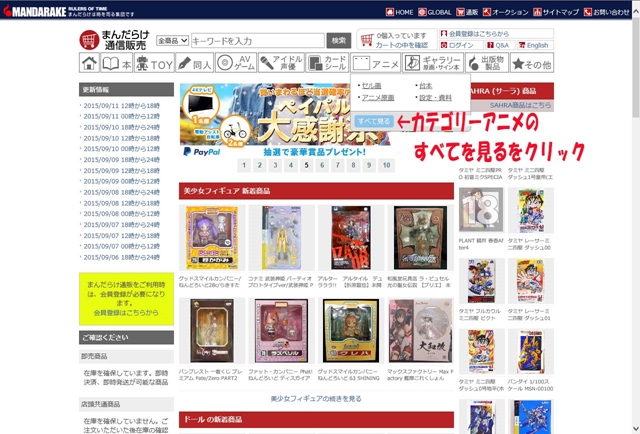Go to banner slide 5
The height and width of the screenshot is (434, 640).
pyautogui.click(x=306, y=166)
